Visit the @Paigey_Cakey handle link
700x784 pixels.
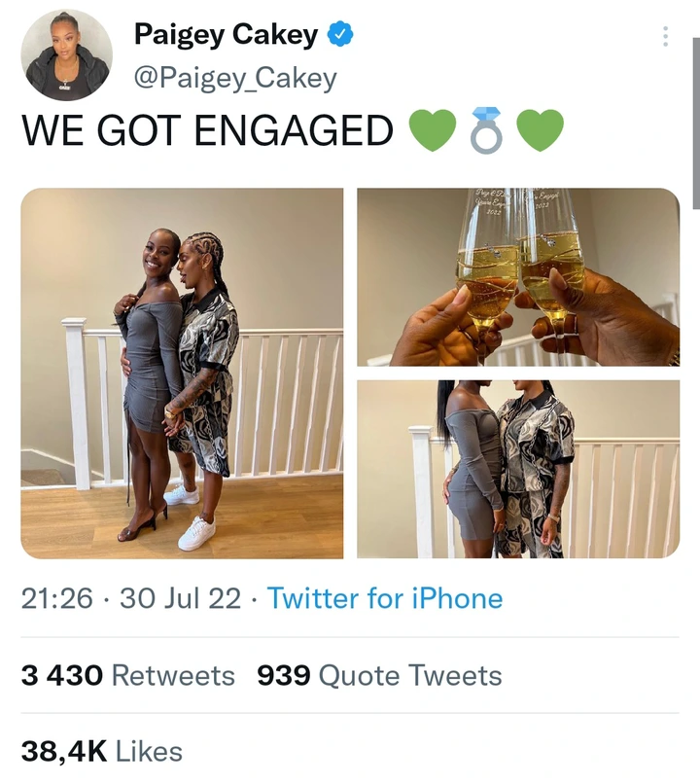tap(235, 79)
